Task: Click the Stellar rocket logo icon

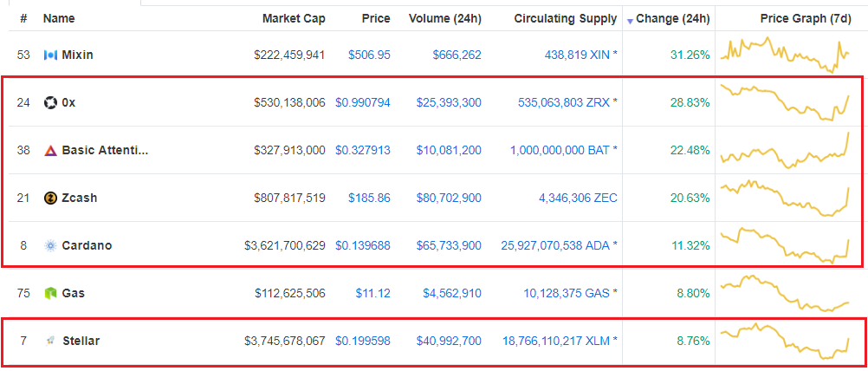Action: pos(50,342)
